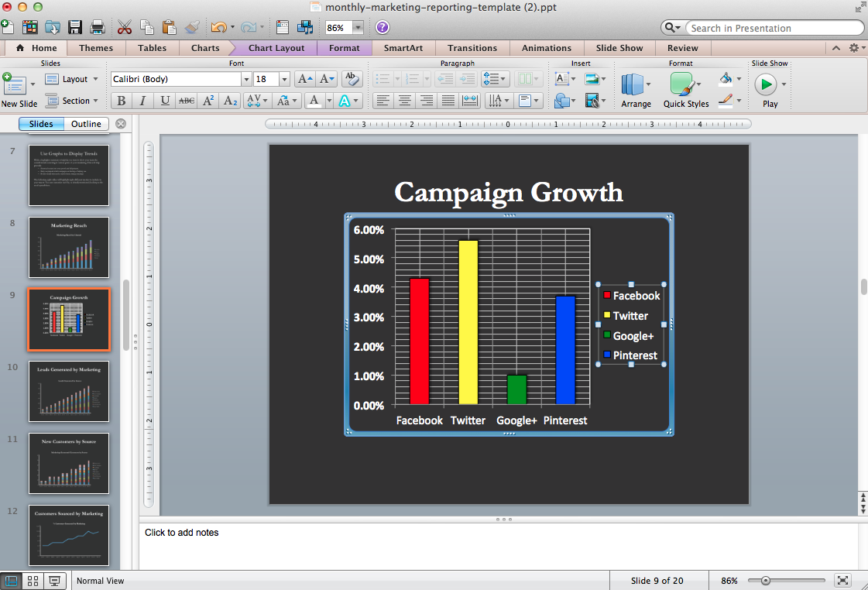Viewport: 868px width, 590px height.
Task: Toggle Align Text Right
Action: [426, 101]
